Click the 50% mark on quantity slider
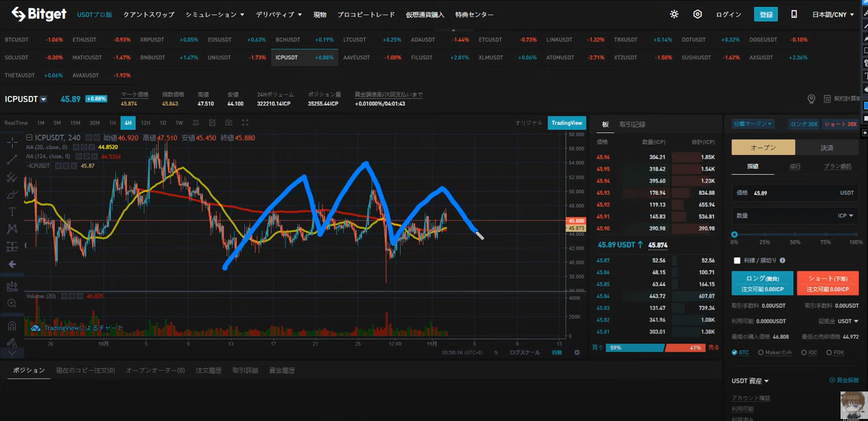 [795, 234]
